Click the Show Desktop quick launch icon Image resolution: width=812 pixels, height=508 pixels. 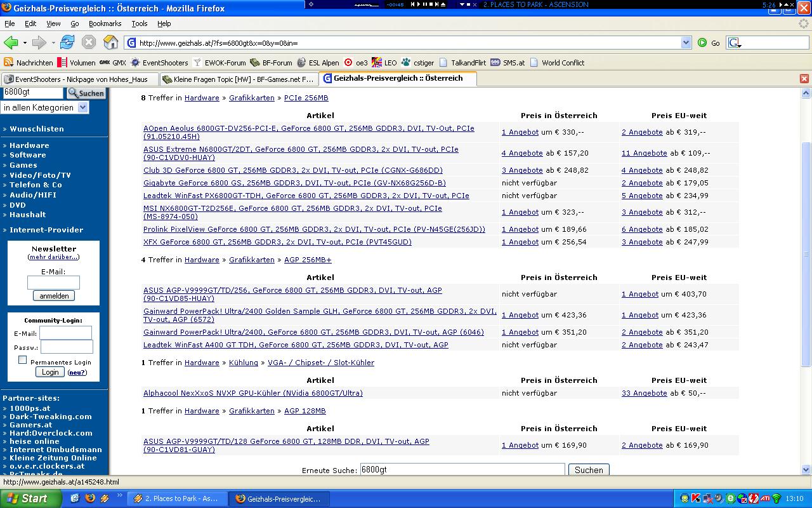click(x=75, y=498)
